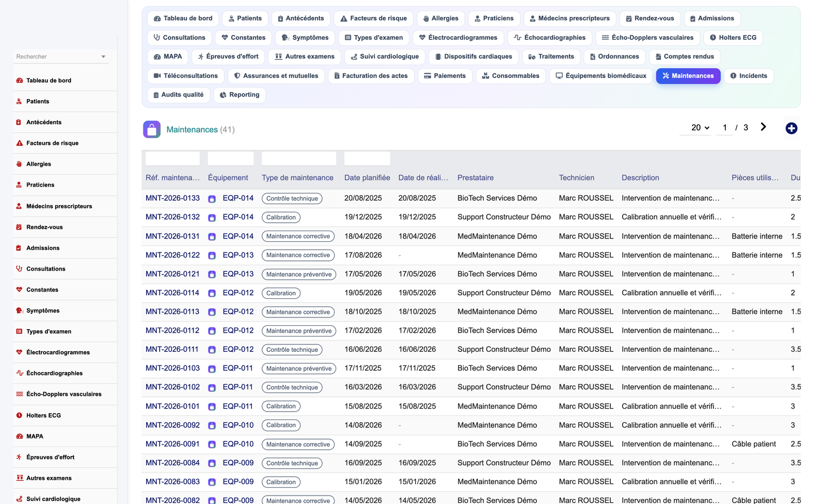
Task: Open EQP-010 link in MNT-2026-0091 row
Action: coord(238,444)
